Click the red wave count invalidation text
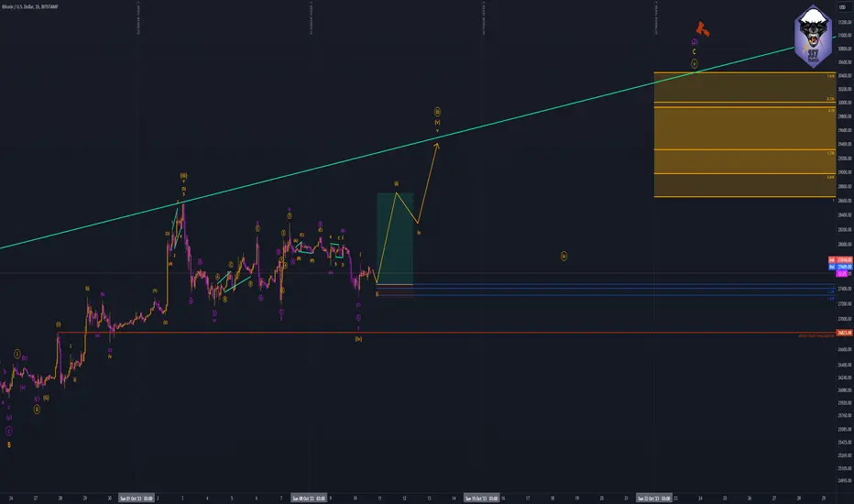This screenshot has width=854, height=504. [816, 336]
